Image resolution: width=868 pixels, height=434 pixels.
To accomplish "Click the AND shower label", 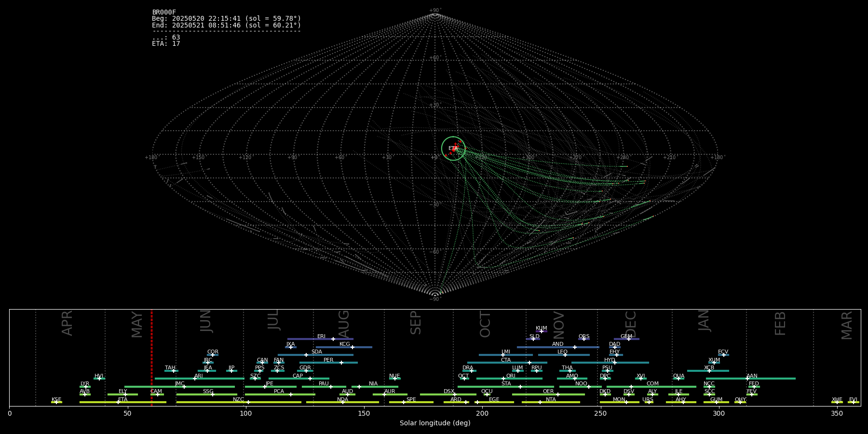I will [557, 344].
